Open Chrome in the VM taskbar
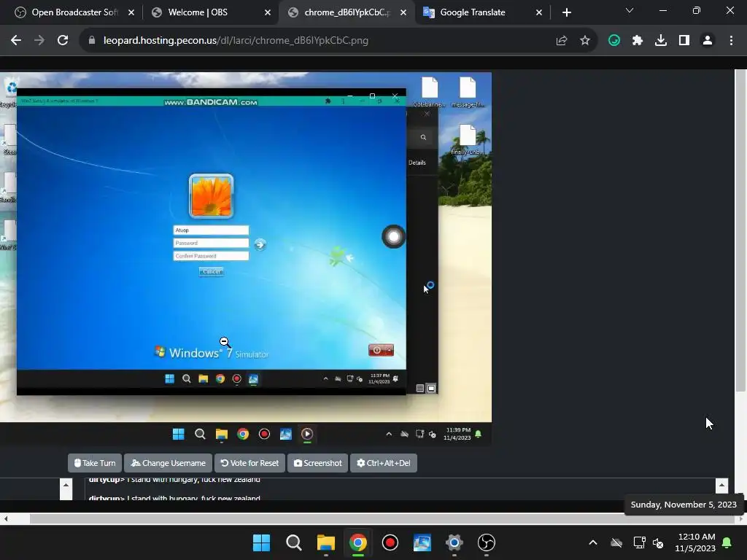747x560 pixels. click(243, 434)
